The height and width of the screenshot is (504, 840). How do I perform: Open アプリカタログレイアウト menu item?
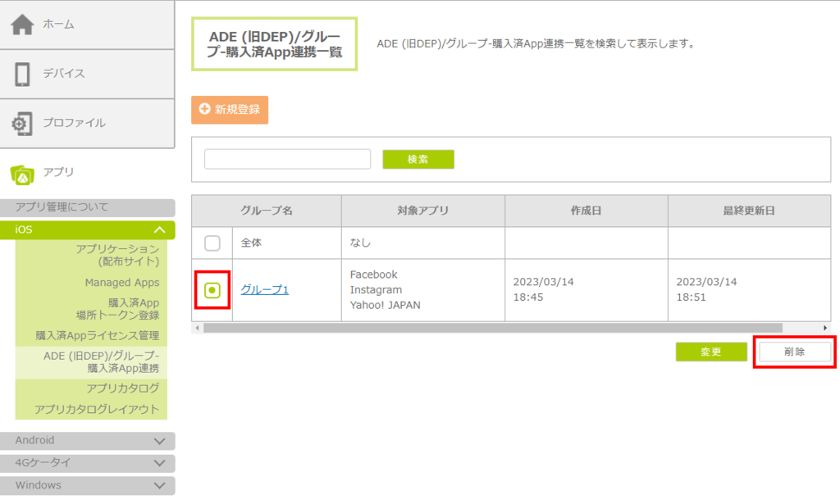(97, 409)
